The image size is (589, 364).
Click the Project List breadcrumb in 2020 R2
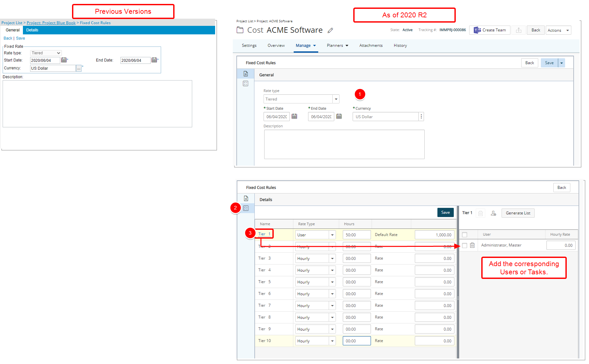tap(245, 21)
